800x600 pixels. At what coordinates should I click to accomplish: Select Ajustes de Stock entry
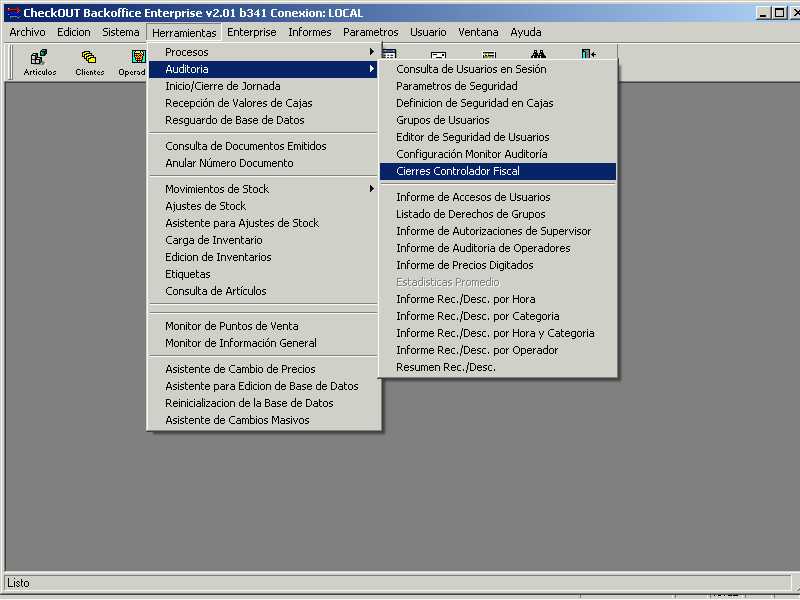[263, 206]
